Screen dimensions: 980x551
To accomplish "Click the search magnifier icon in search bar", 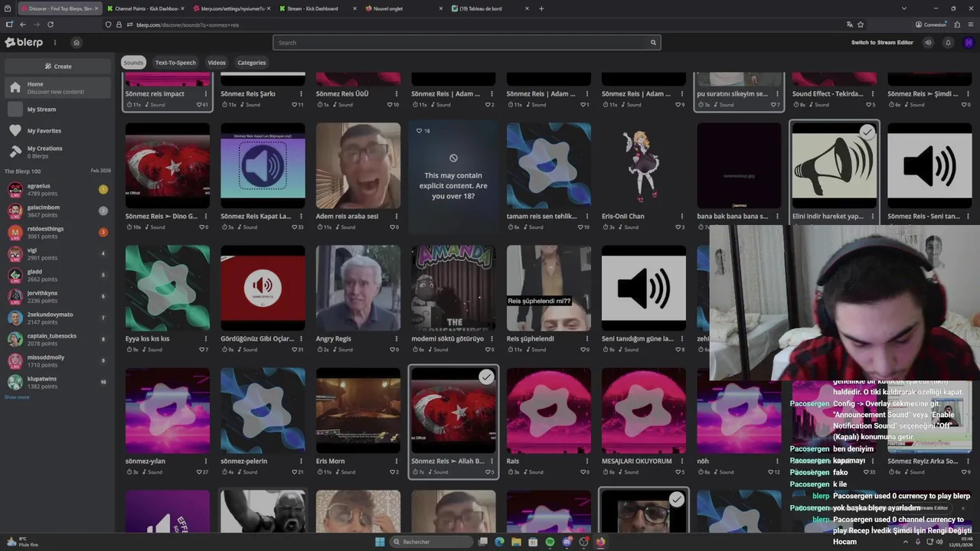I will point(653,43).
